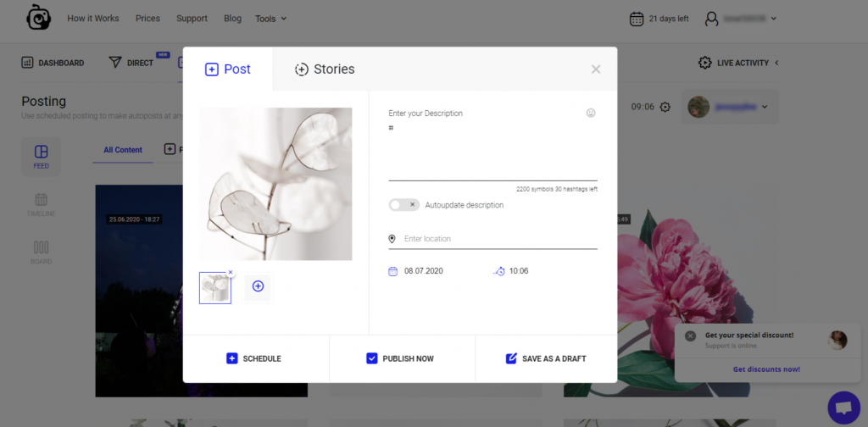Click the calendar icon beside 08.07.2020
Screen dimensions: 868x427
392,271
